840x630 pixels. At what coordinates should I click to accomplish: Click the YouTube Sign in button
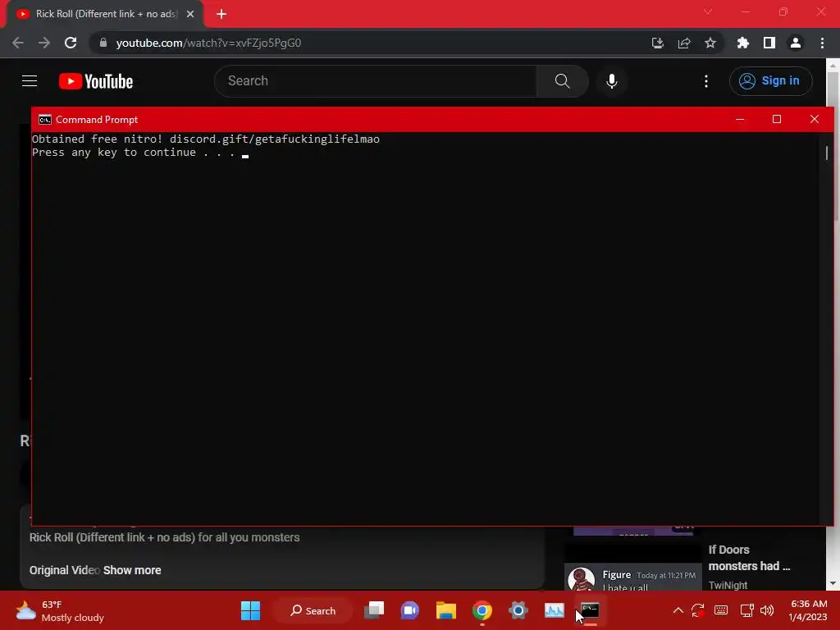click(x=770, y=81)
